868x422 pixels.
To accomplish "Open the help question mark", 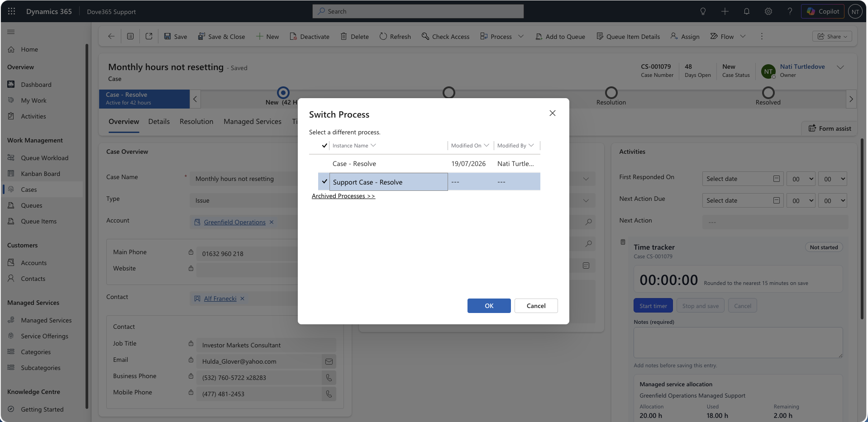I will 790,11.
